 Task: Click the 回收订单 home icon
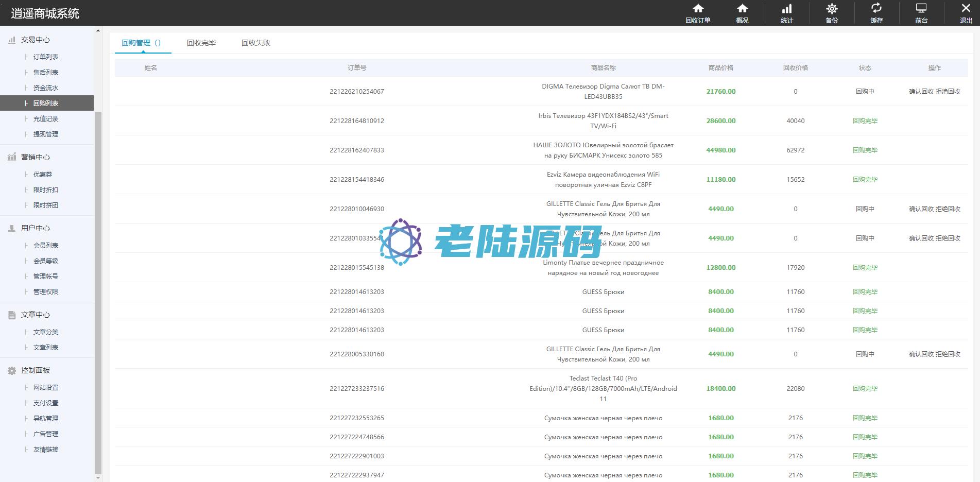tap(698, 9)
